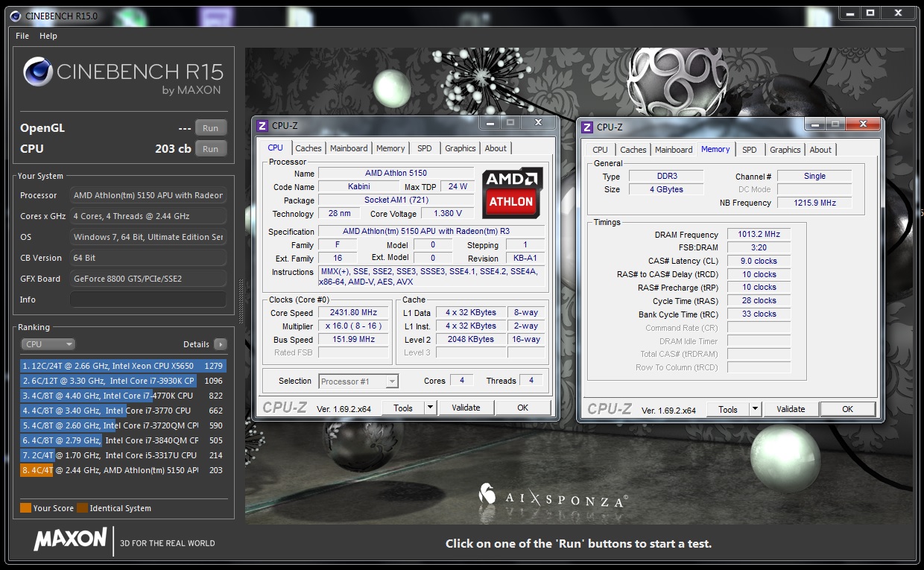Click Validate in CPU-Z CPU window
Viewport: 924px width, 570px height.
pyautogui.click(x=466, y=408)
